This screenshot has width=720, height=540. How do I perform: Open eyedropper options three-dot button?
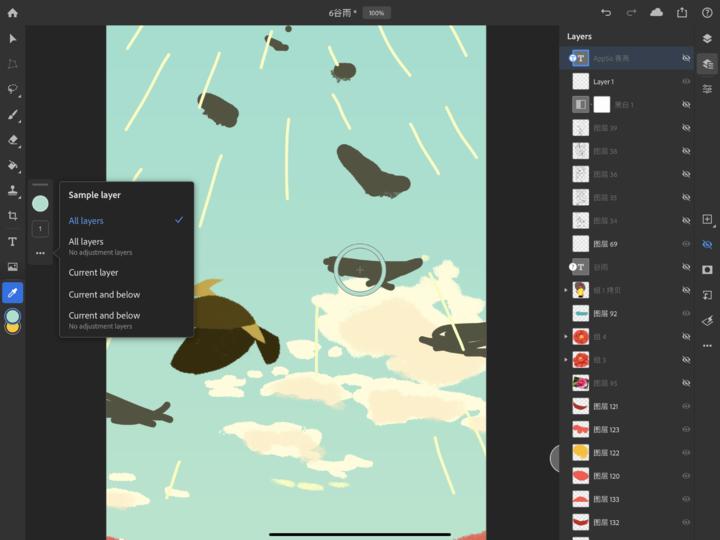[x=40, y=254]
